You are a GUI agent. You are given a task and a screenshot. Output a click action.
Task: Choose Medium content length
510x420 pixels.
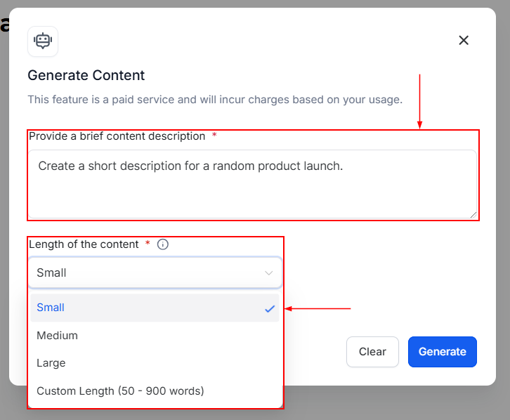57,336
